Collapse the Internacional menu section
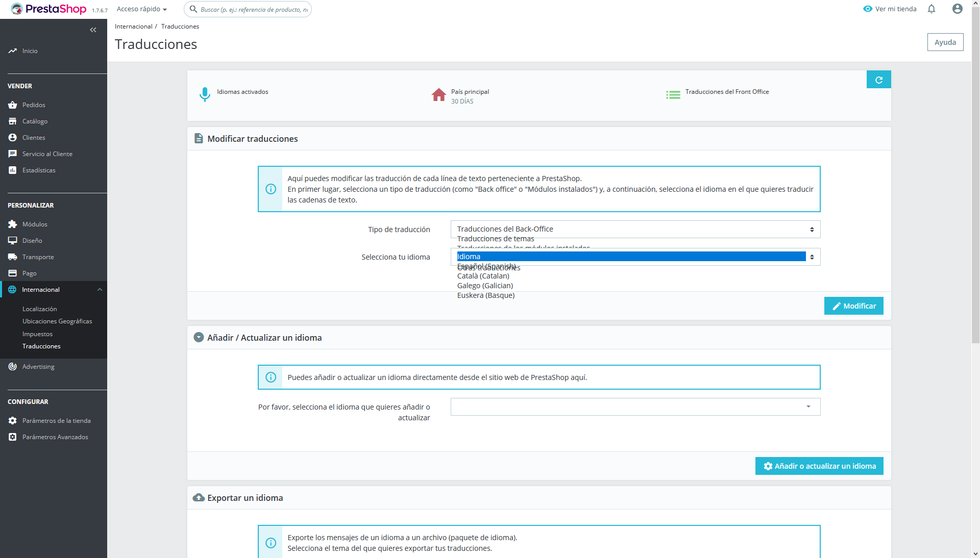This screenshot has height=558, width=980. tap(100, 290)
